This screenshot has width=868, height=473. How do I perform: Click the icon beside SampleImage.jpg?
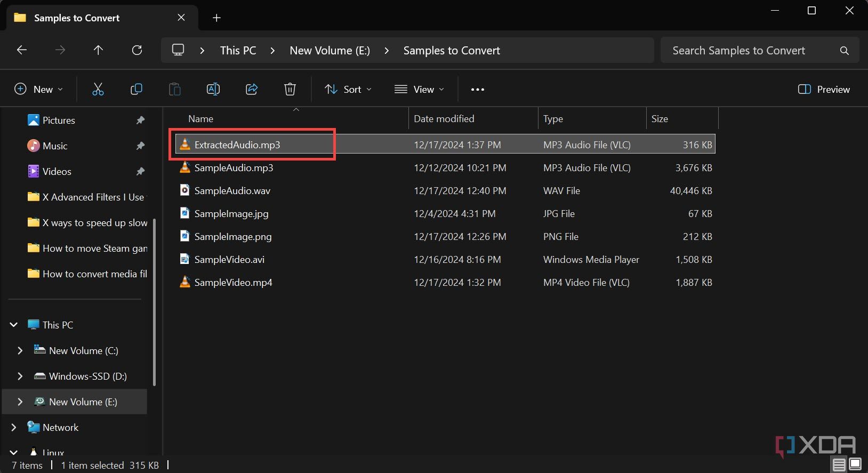[184, 213]
